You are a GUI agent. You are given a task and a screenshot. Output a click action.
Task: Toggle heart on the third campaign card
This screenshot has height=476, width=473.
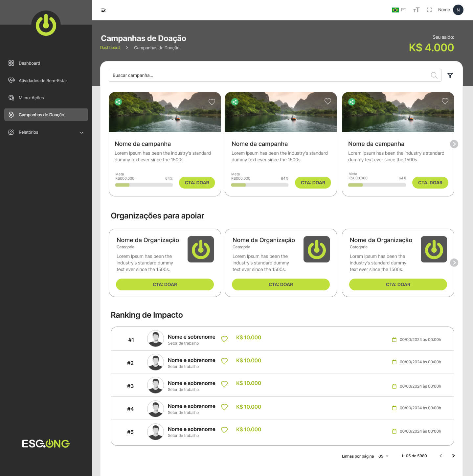(445, 102)
